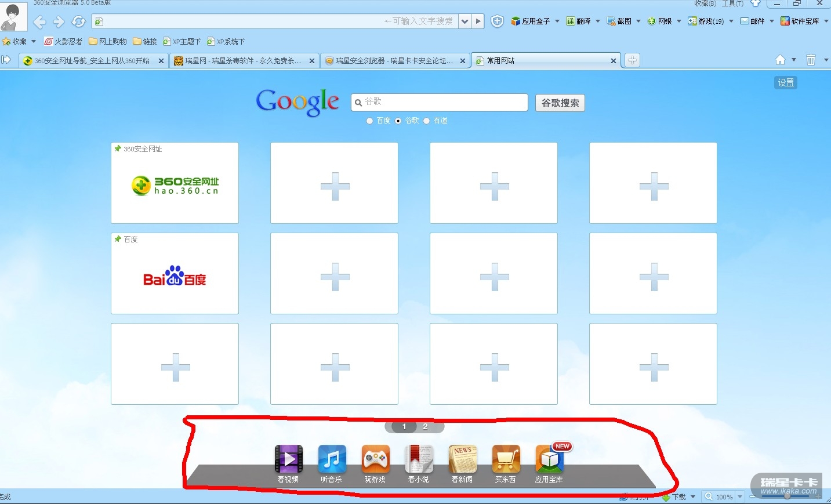Open the 网上购物 bookmark folder
The width and height of the screenshot is (831, 504).
coord(108,41)
